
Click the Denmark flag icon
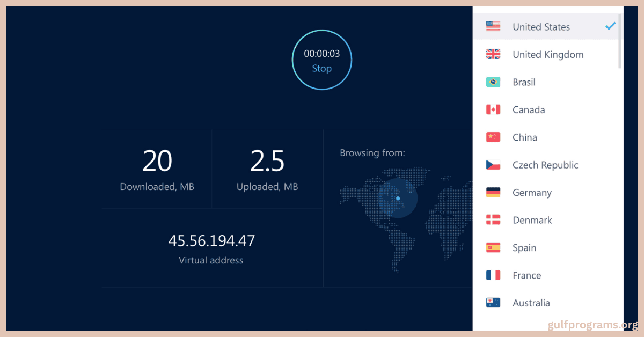(493, 219)
